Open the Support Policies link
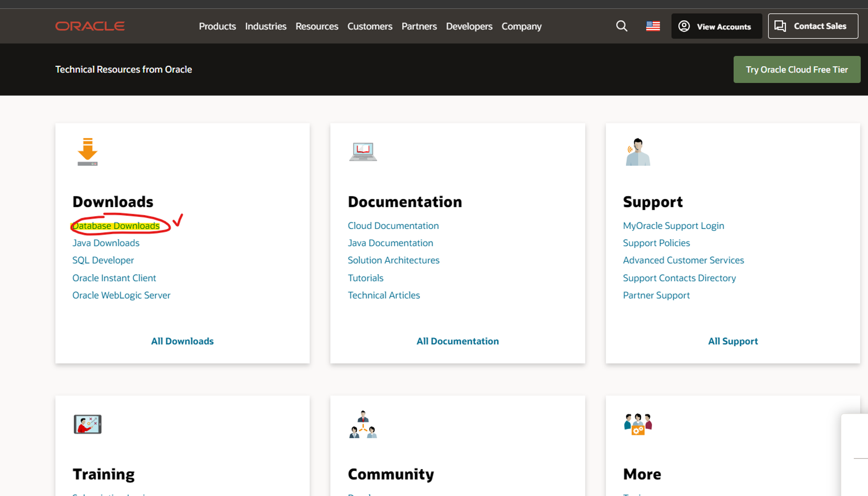 656,243
